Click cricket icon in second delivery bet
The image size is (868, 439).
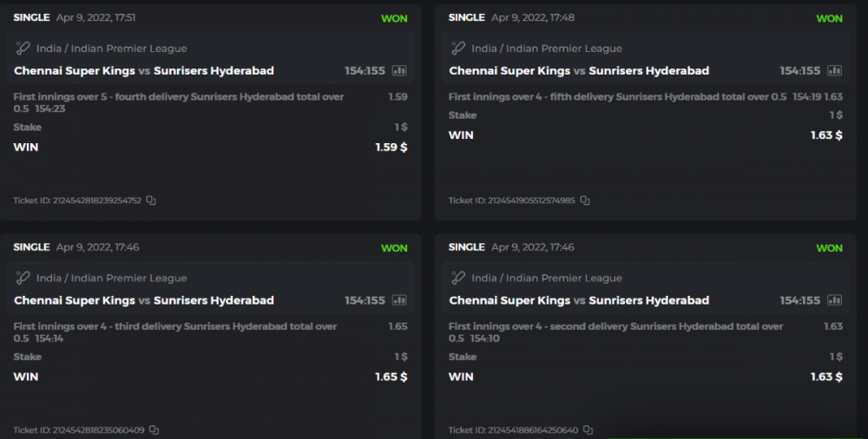point(457,278)
